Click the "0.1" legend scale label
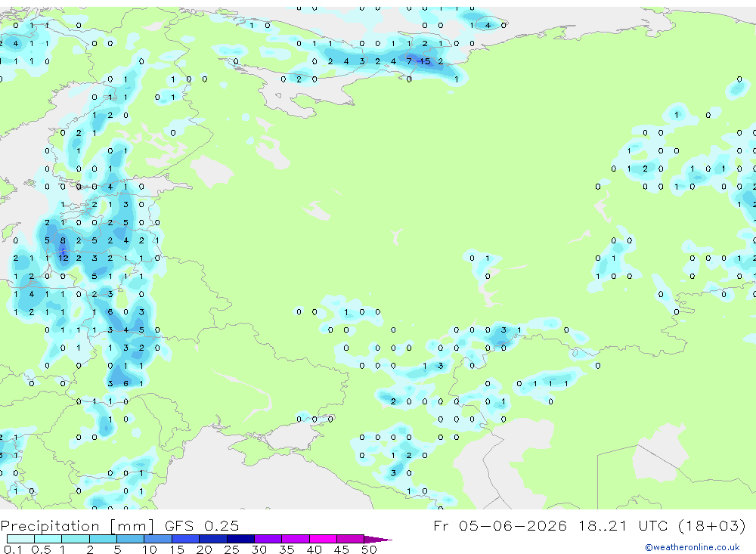Viewport: 756px width, 554px height. click(x=13, y=549)
